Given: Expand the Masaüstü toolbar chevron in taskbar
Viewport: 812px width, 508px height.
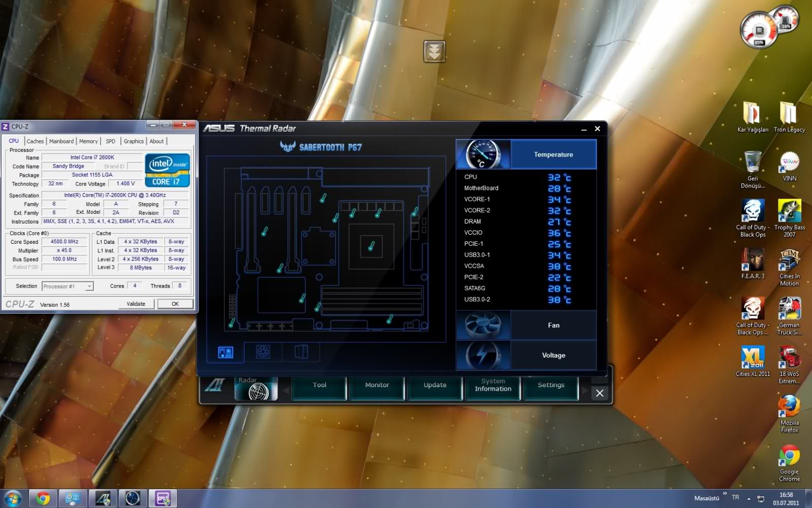Looking at the screenshot, I should [x=725, y=493].
